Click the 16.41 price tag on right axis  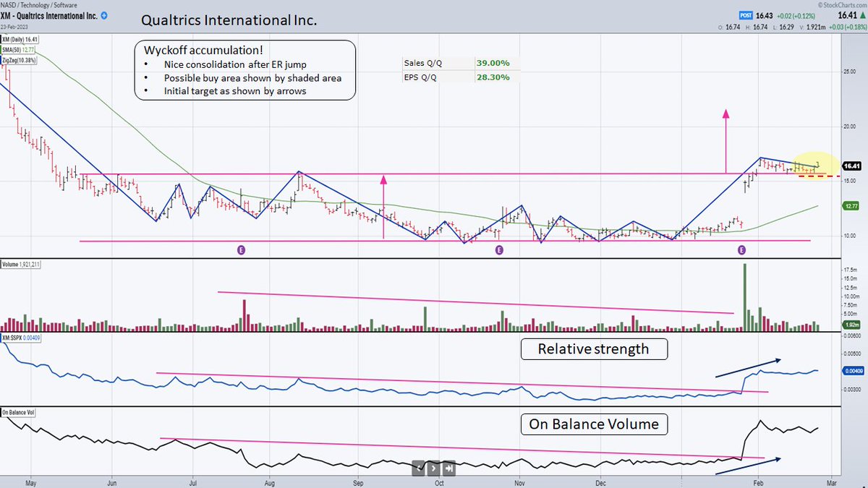(x=853, y=166)
